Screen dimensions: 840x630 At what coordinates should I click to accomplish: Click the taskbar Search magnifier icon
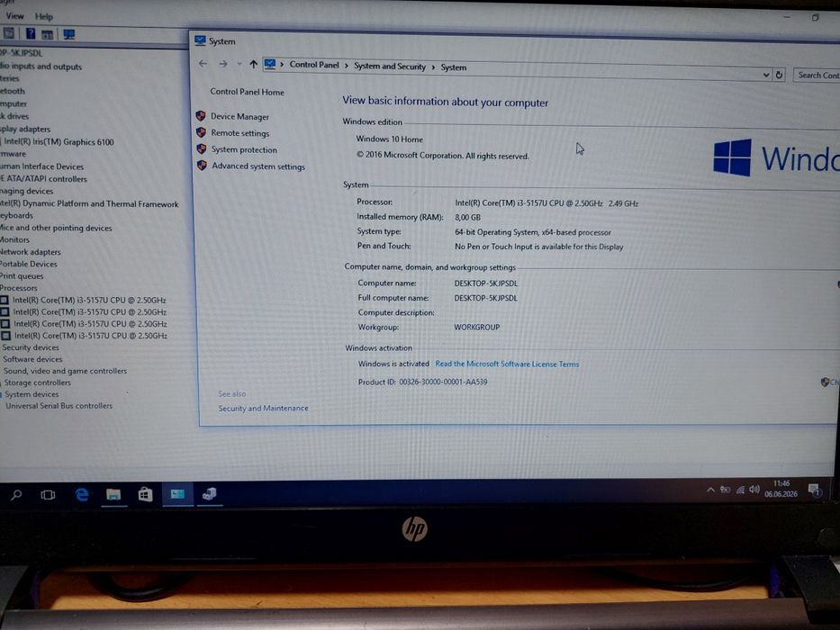(x=16, y=494)
